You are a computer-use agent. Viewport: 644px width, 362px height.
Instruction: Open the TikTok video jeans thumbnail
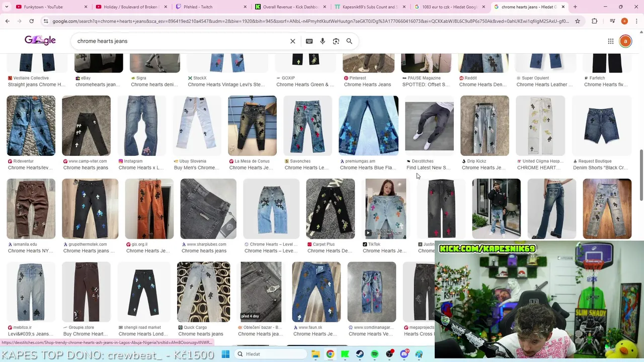(386, 209)
